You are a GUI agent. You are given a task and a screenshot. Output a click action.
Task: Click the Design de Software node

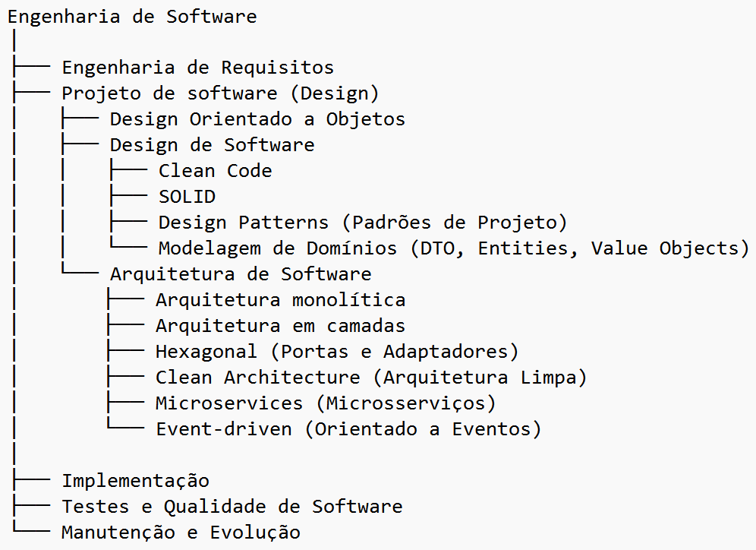point(212,145)
